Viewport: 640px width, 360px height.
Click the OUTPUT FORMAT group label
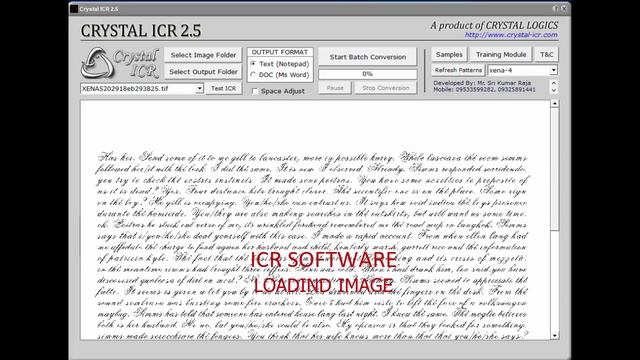coord(280,52)
